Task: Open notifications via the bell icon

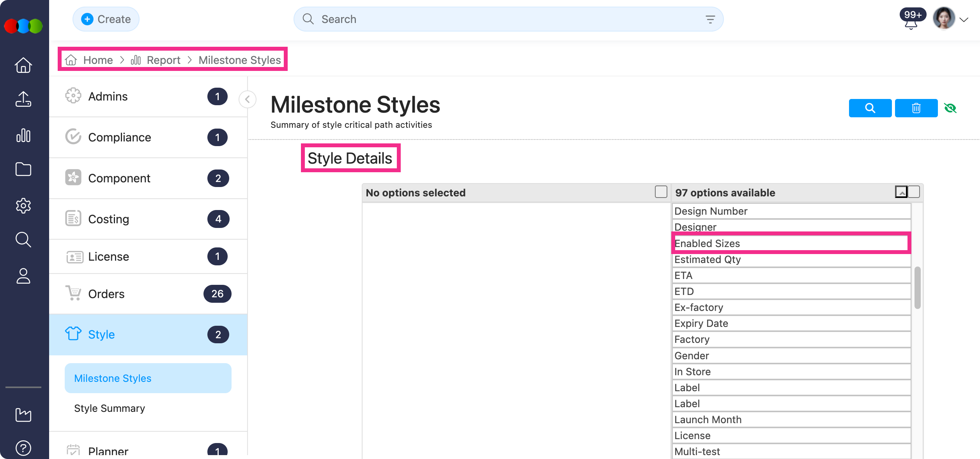Action: 911,23
